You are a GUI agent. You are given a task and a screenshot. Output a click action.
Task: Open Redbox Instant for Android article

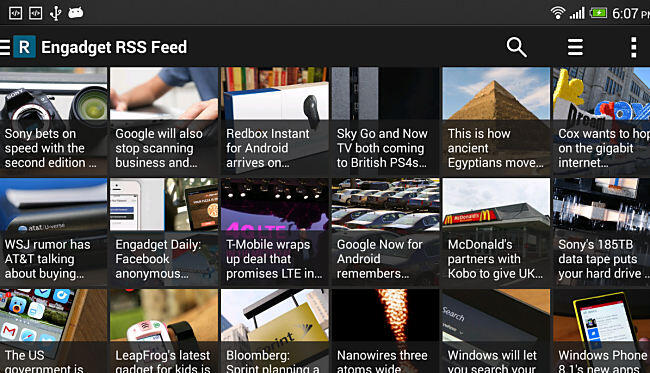[x=275, y=122]
